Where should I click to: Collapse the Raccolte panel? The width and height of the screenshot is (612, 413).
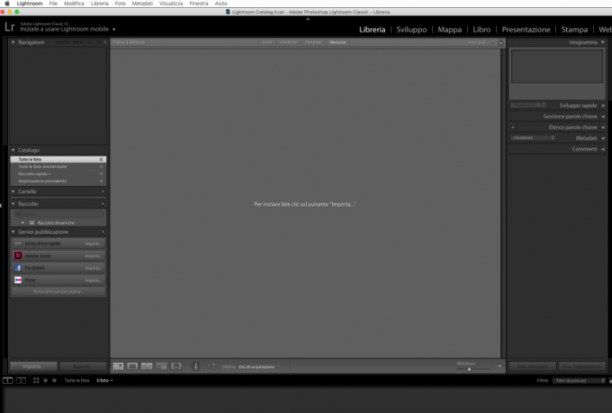tap(13, 204)
